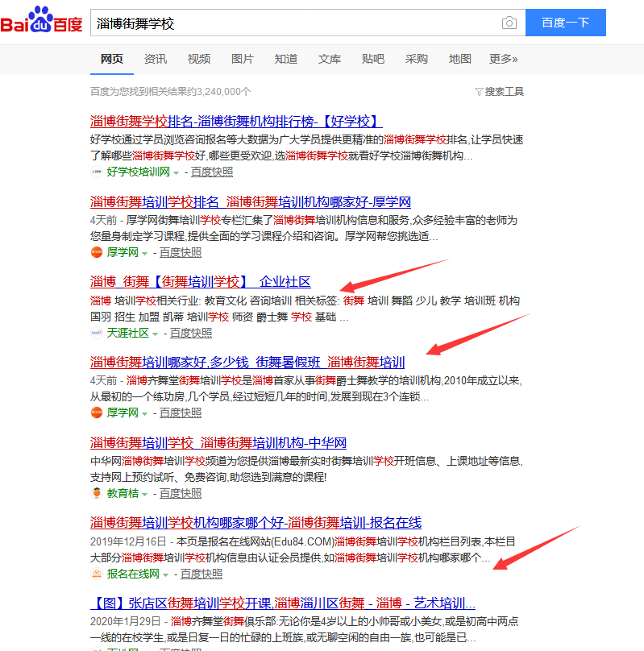Click 天涯社区 site favicon
The height and width of the screenshot is (651, 644).
click(97, 333)
